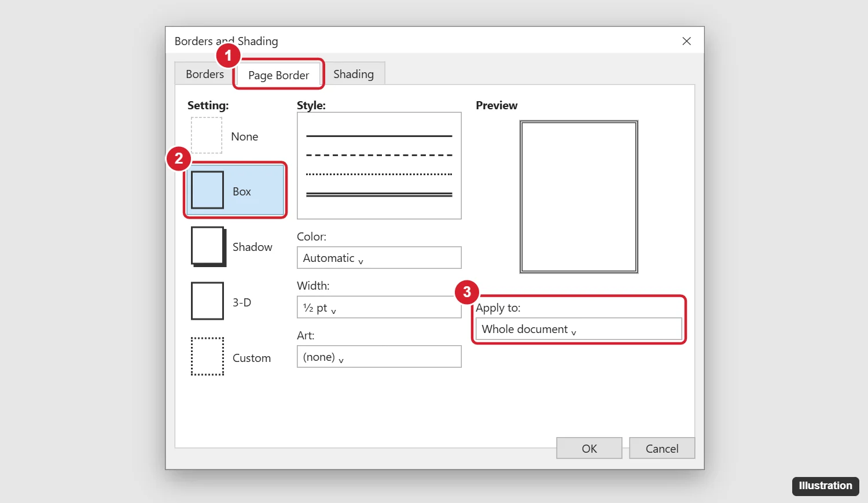Click the OK button

[589, 448]
